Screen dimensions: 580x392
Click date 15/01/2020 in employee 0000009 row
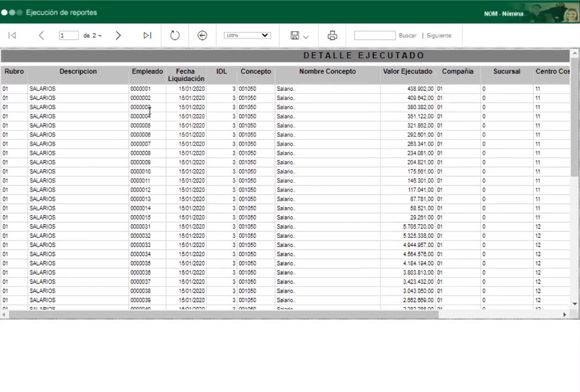click(191, 163)
